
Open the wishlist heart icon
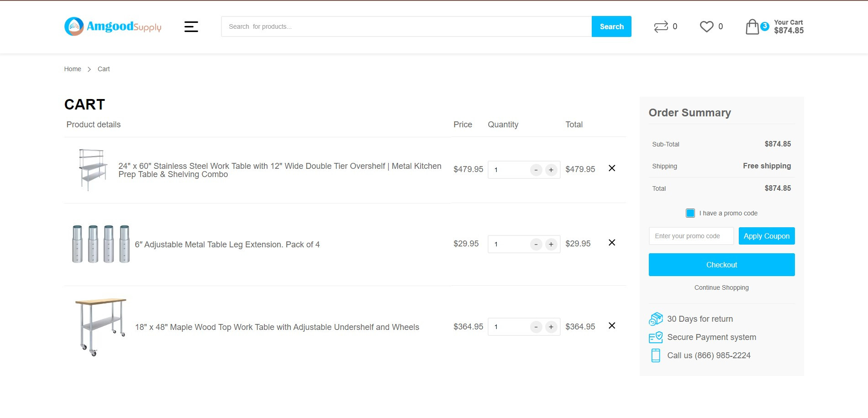(x=706, y=27)
